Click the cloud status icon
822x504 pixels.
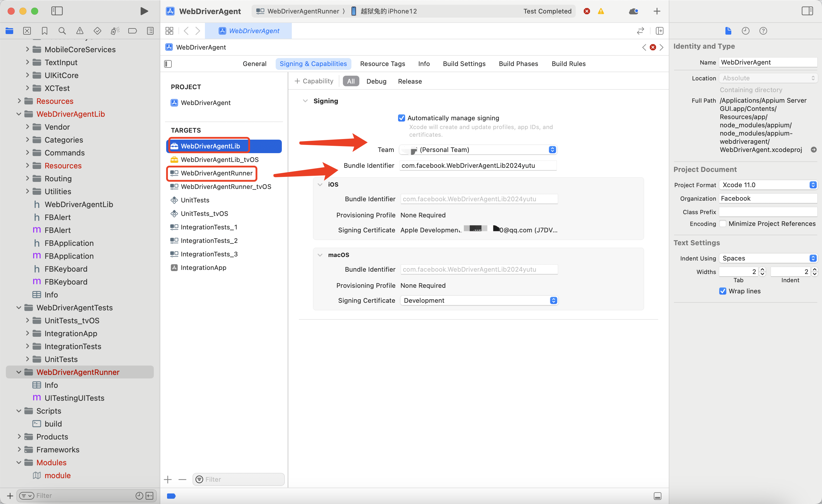pos(634,11)
